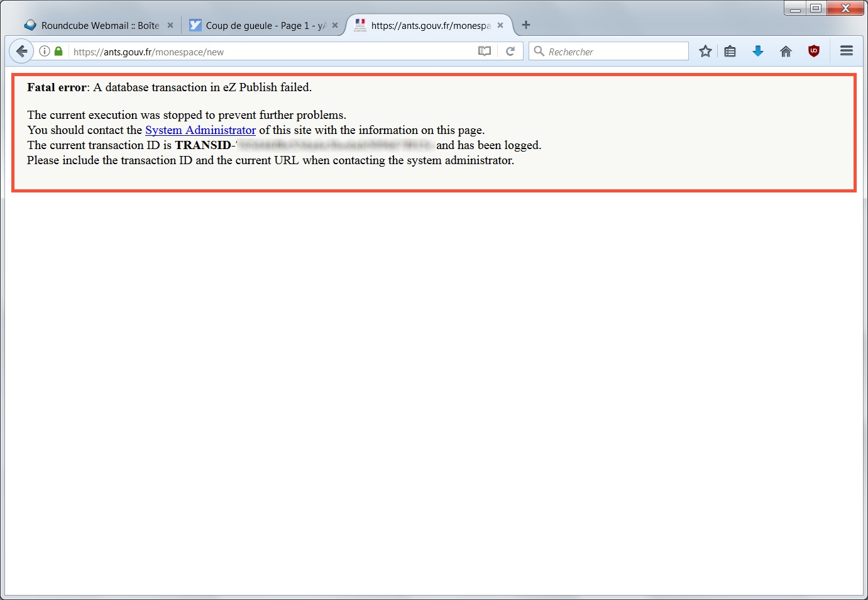Open the Downloads arrow panel
This screenshot has width=868, height=600.
[x=758, y=52]
